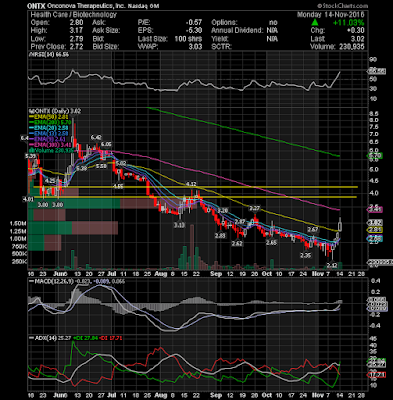Click the green EMA(200) legend entry
The image size is (393, 400).
coord(49,122)
